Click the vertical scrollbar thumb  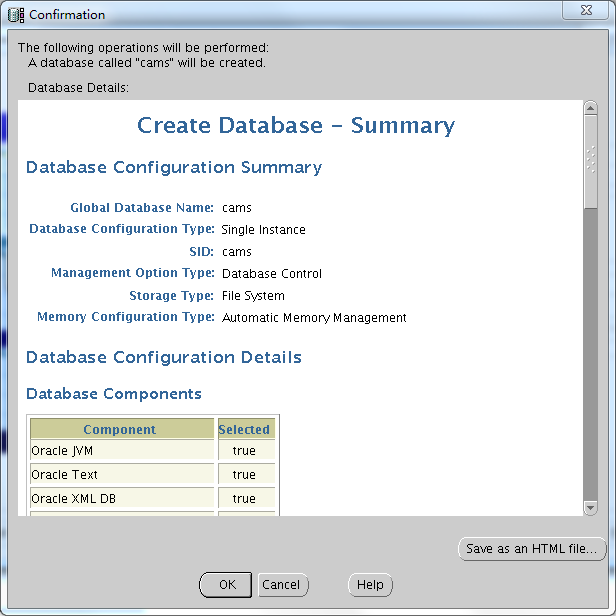[x=590, y=161]
